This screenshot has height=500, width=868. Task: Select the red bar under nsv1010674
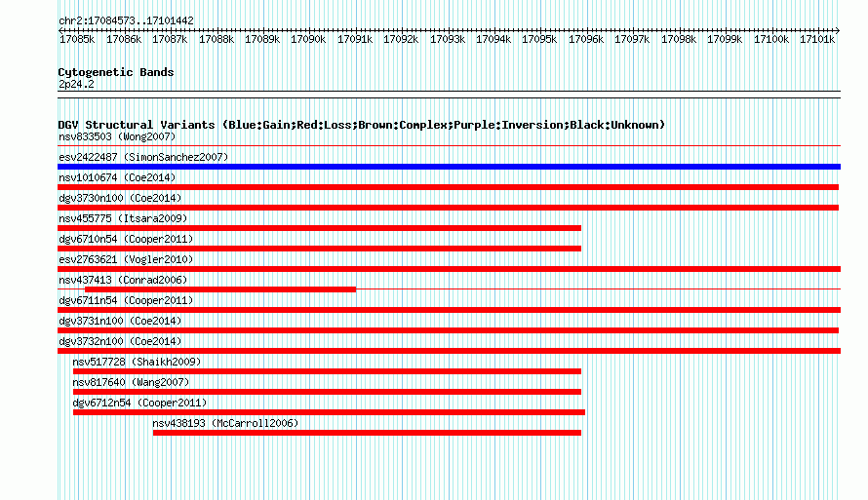click(448, 187)
